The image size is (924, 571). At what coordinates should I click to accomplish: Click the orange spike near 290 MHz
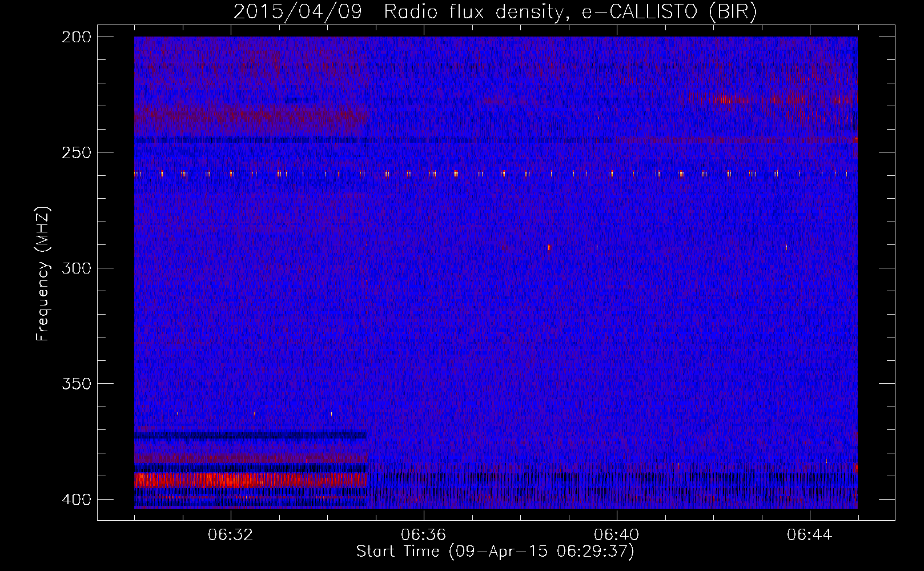click(549, 247)
